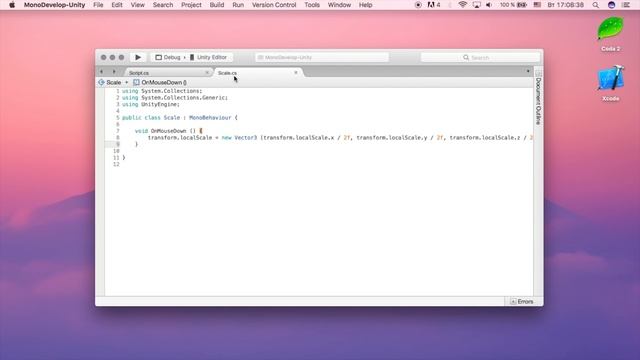Open the Run menu
Image resolution: width=640 pixels, height=360 pixels.
[238, 5]
